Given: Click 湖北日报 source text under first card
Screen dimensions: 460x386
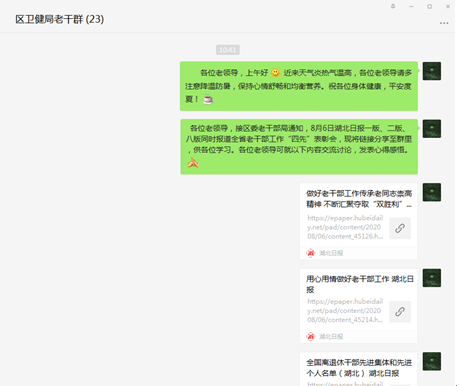Looking at the screenshot, I should coord(331,253).
